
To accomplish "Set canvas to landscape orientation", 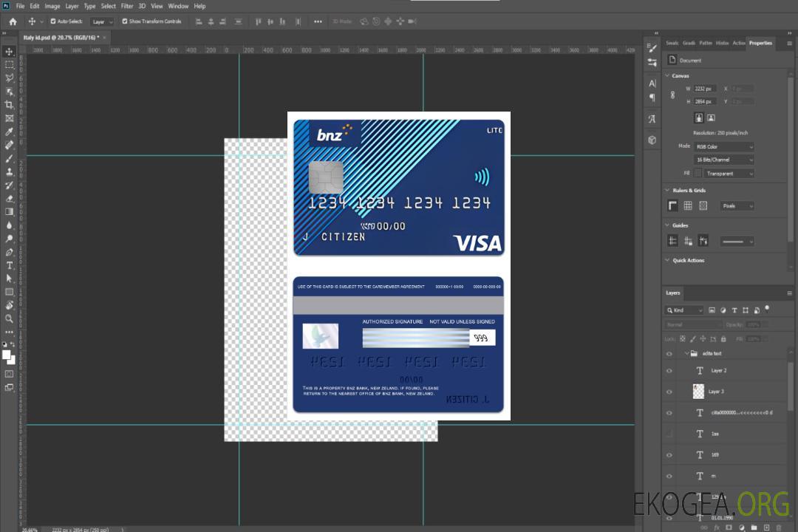I will pyautogui.click(x=711, y=118).
